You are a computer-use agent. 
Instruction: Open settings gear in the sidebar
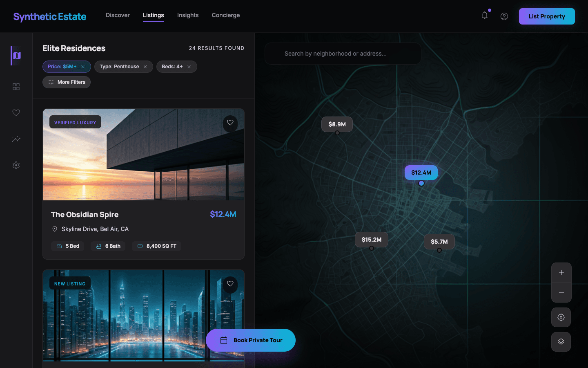coord(16,165)
